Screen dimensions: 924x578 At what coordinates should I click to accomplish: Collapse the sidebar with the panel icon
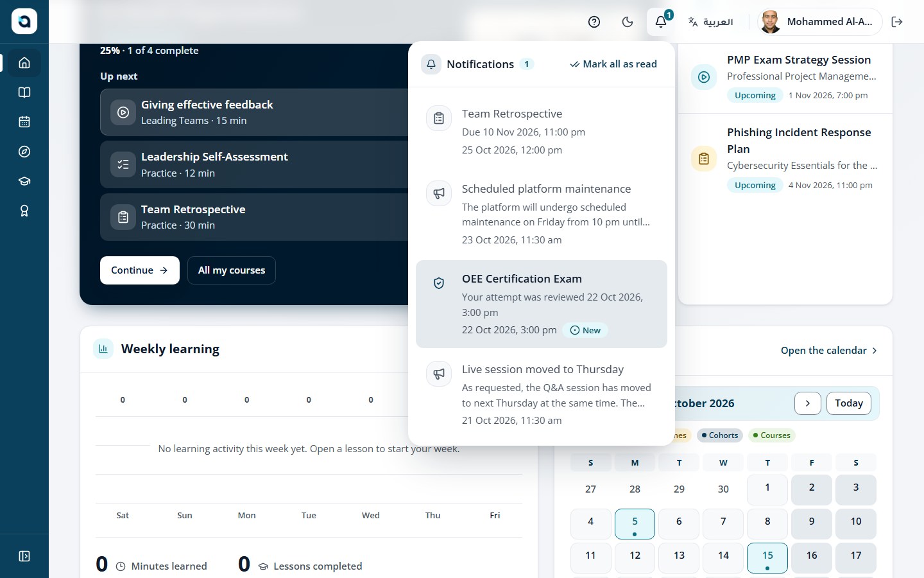pyautogui.click(x=24, y=556)
